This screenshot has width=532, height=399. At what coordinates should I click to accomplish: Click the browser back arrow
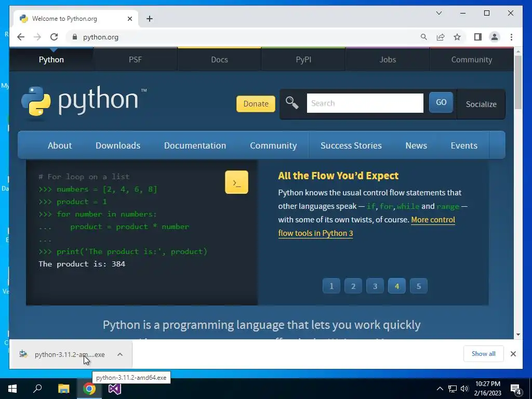click(x=21, y=37)
